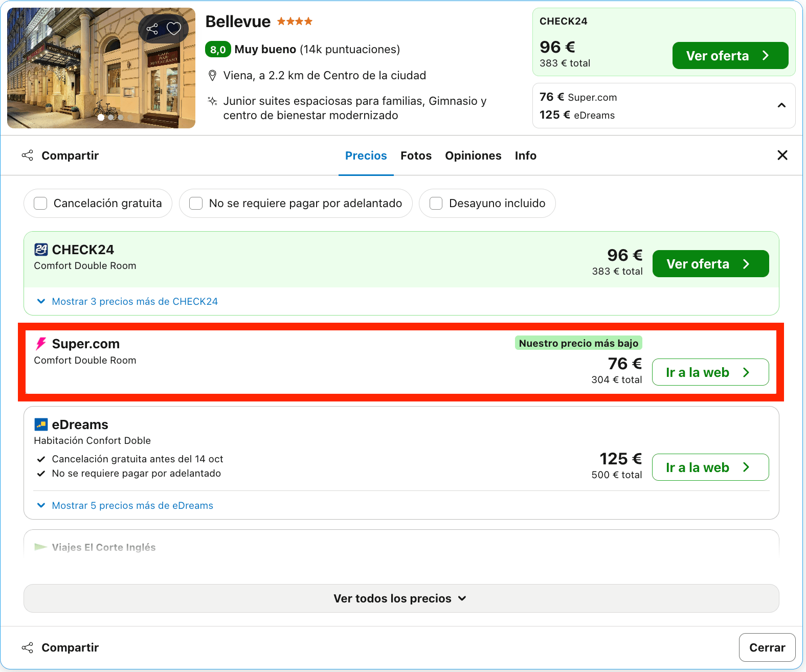Click the 304 € total text

[x=617, y=380]
